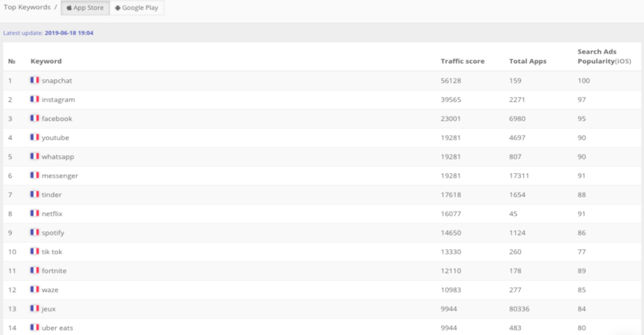The height and width of the screenshot is (335, 644).
Task: Select the youtube keyword
Action: point(55,138)
